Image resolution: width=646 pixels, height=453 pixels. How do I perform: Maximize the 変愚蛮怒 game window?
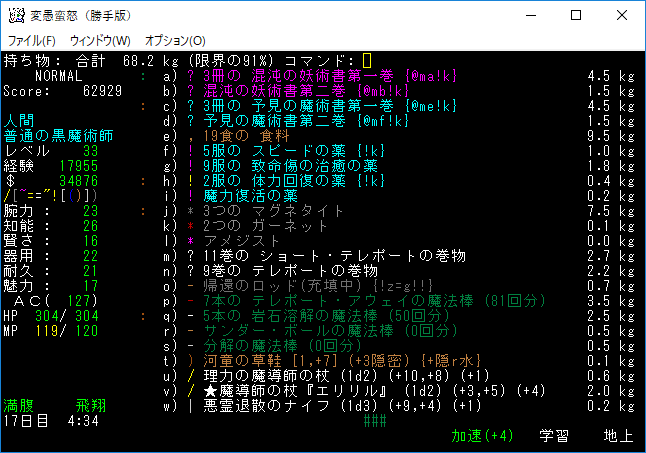click(x=576, y=16)
